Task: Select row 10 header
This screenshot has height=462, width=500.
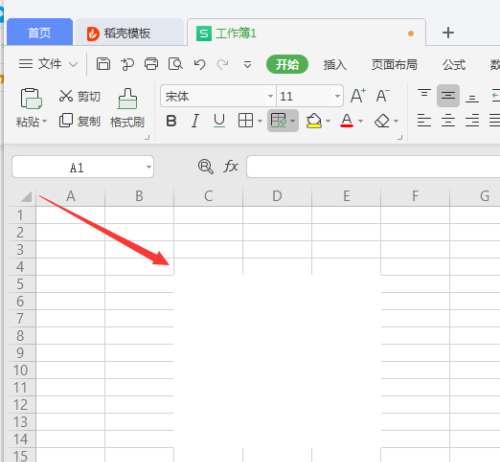Action: click(20, 370)
